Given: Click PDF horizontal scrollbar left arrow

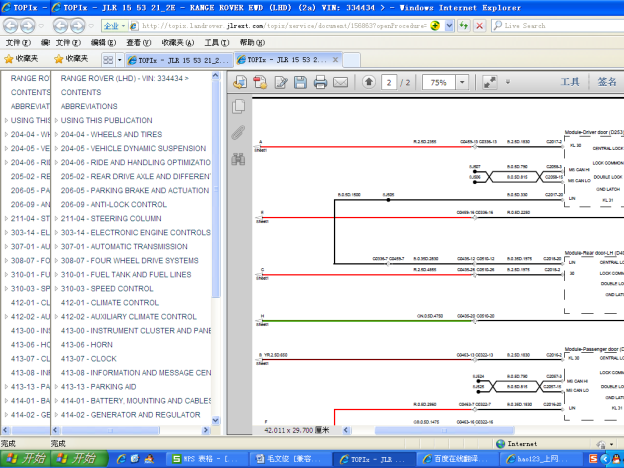Looking at the screenshot, I should click(346, 430).
